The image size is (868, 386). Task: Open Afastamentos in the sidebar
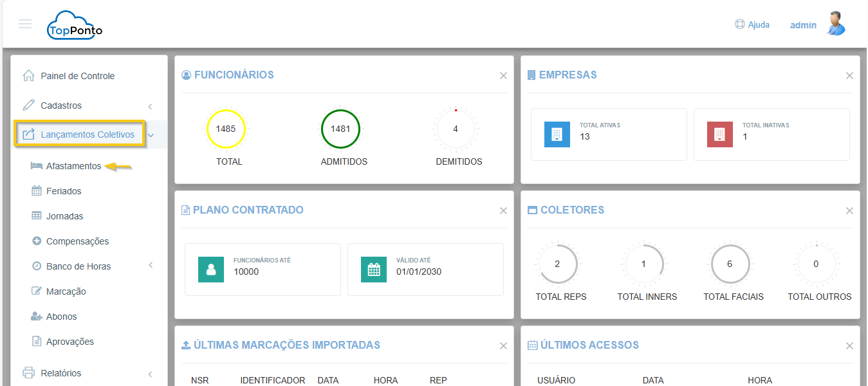pos(73,166)
